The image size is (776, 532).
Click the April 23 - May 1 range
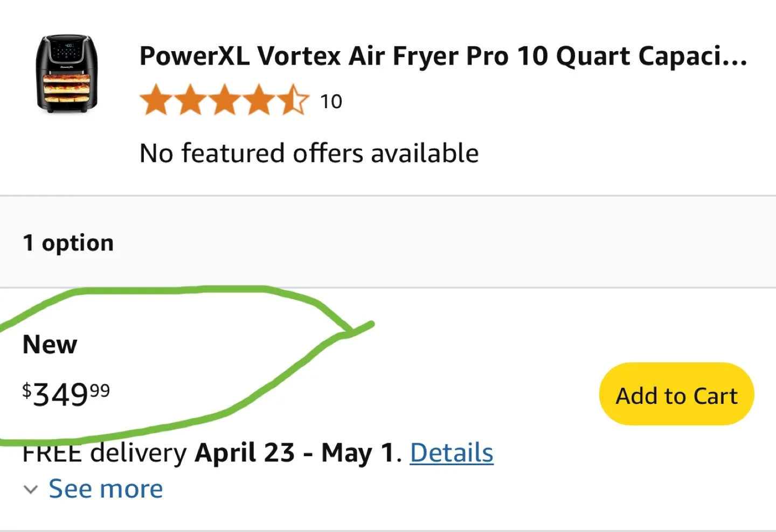coord(295,452)
